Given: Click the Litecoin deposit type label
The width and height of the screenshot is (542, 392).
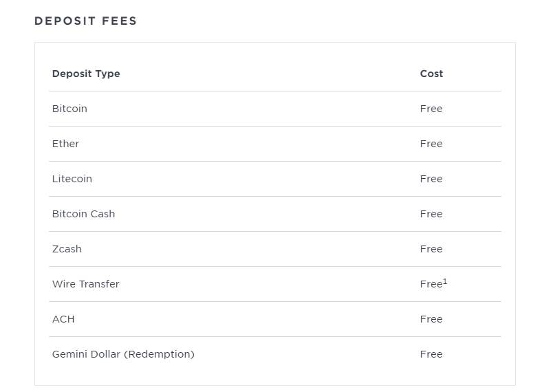Looking at the screenshot, I should pyautogui.click(x=72, y=179).
